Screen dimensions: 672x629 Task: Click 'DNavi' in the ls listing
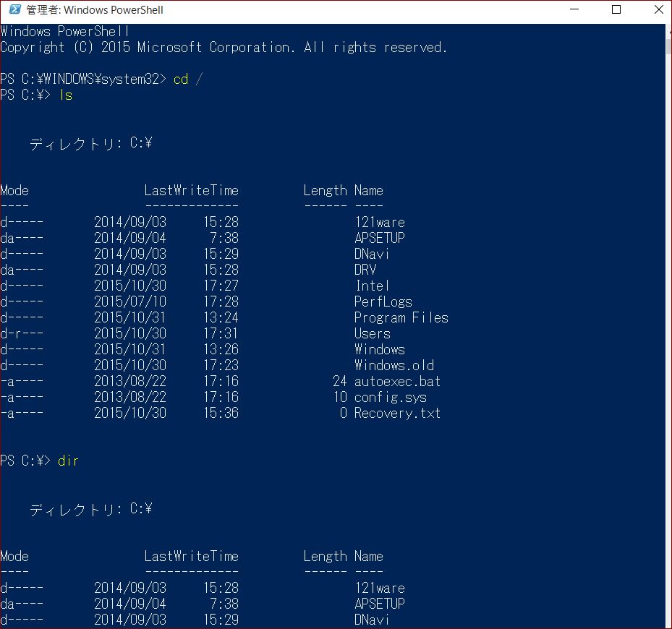[x=372, y=254]
